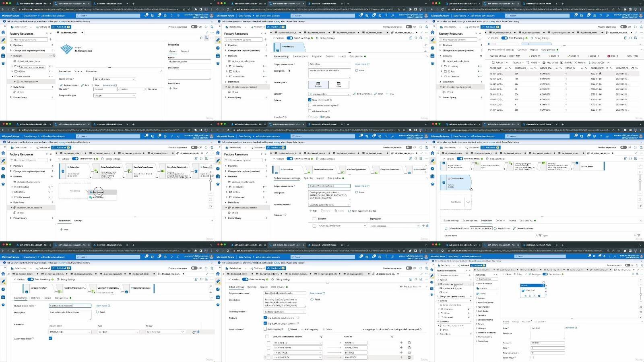
Task: Open Incoming stream dropdown in Derived column's settings
Action: tap(330, 205)
